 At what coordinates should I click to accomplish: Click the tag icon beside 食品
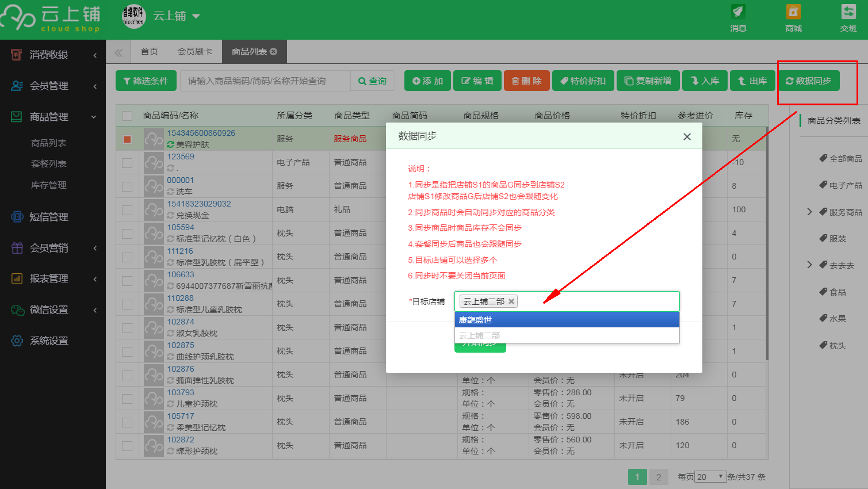click(823, 292)
